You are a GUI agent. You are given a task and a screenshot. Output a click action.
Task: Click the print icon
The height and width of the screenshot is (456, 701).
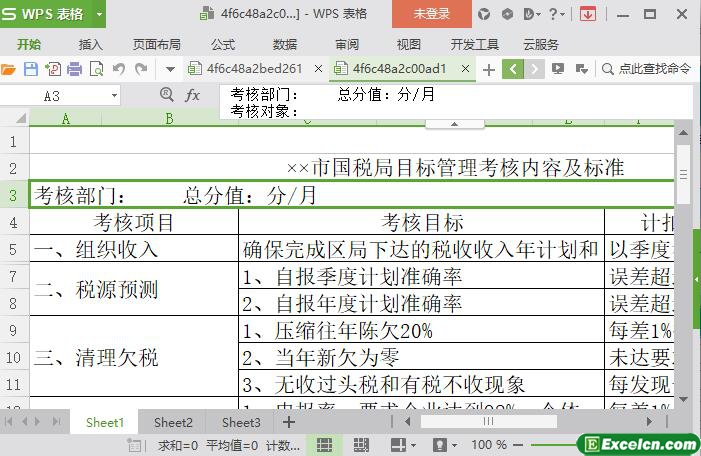click(x=75, y=69)
